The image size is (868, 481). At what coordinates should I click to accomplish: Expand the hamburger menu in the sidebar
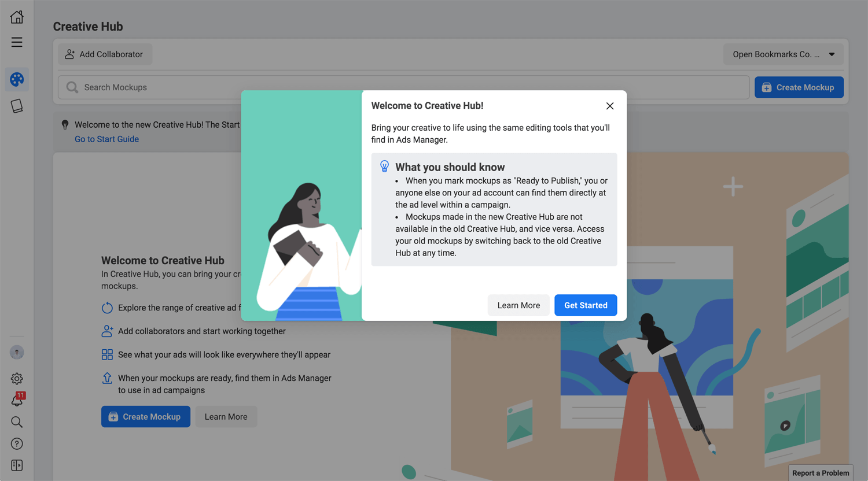[17, 42]
